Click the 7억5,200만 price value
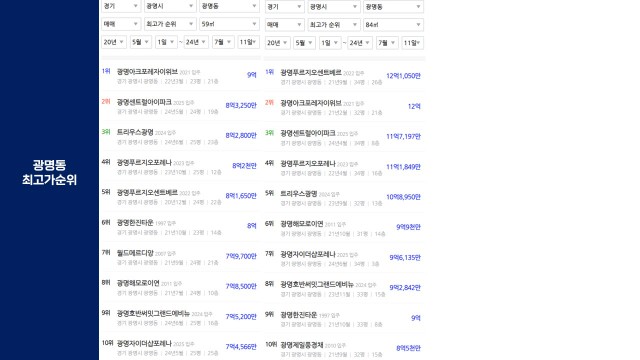 pos(241,317)
